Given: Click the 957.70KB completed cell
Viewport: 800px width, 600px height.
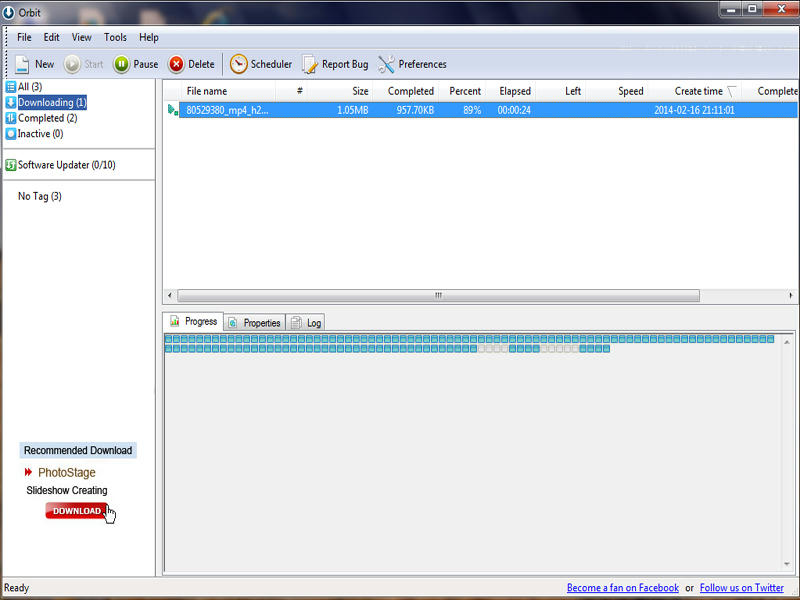Looking at the screenshot, I should coord(415,110).
